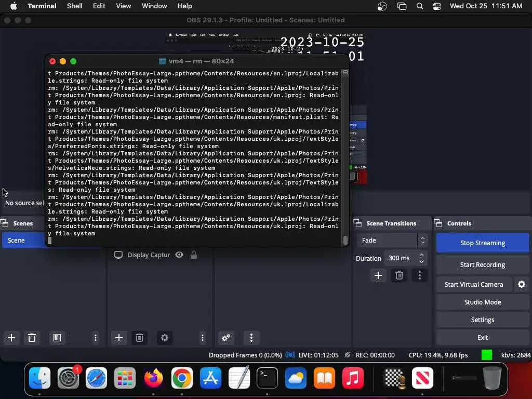Open the Edit menu
Screen dimensions: 532x399
[x=99, y=6]
